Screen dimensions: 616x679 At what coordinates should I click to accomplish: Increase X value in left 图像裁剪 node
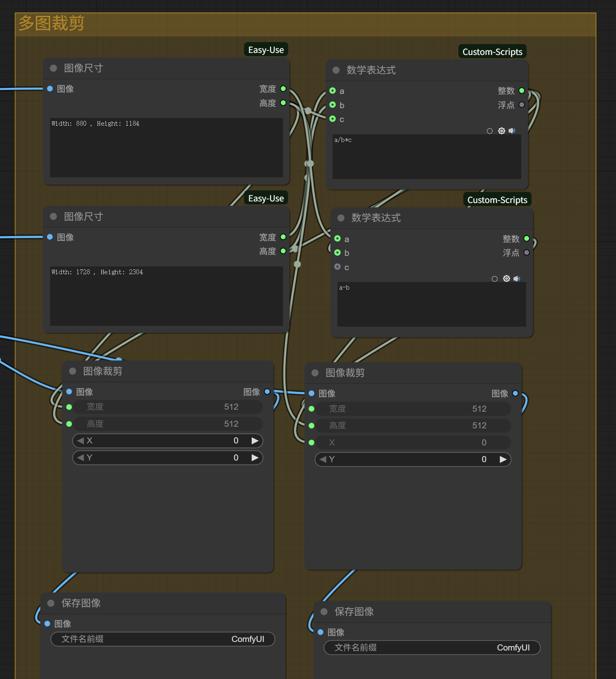pyautogui.click(x=255, y=441)
